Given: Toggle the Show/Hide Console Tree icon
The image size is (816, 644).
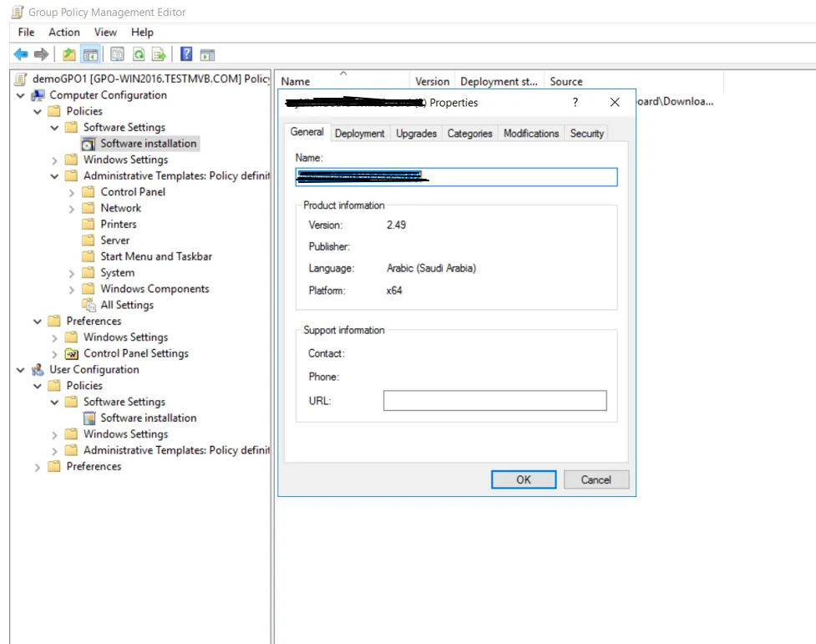Looking at the screenshot, I should coord(90,55).
